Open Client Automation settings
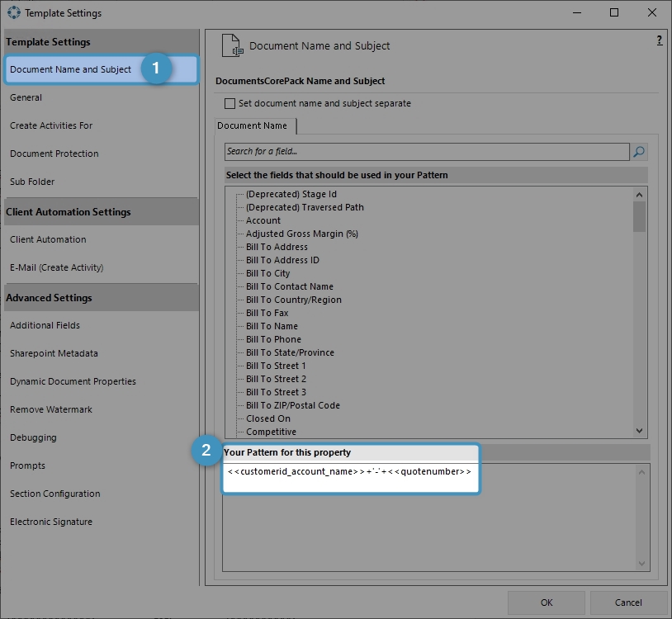672x619 pixels. [48, 239]
